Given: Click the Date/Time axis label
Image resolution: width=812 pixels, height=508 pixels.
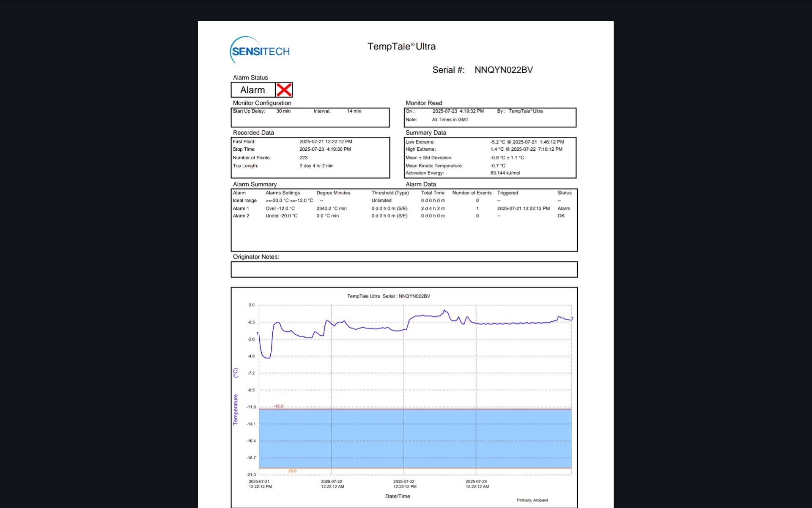Looking at the screenshot, I should (x=397, y=496).
